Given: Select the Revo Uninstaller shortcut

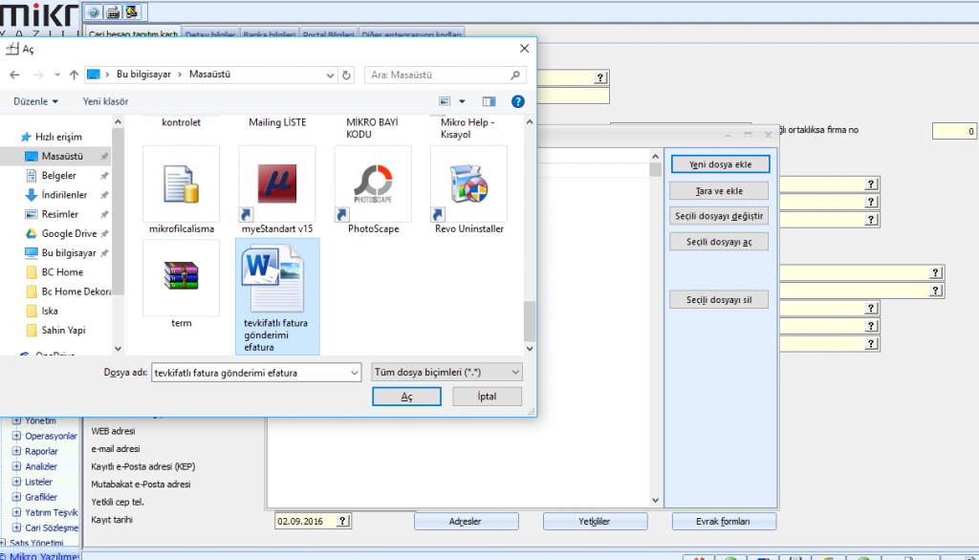Looking at the screenshot, I should pos(468,183).
